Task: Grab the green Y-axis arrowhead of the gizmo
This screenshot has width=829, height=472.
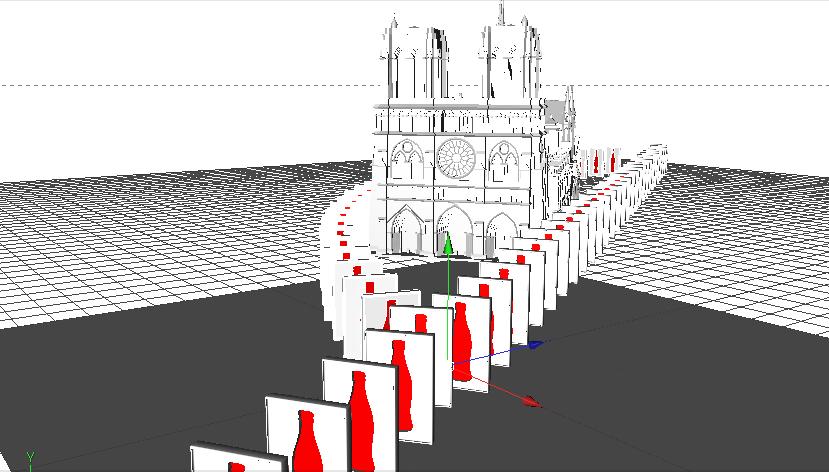Action: [x=448, y=243]
